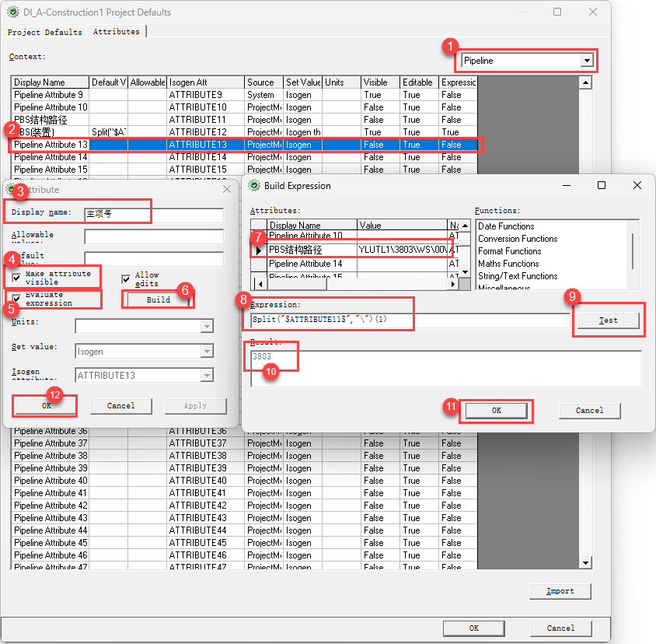Uncheck the Allow edits checkbox
656x644 pixels.
(x=126, y=279)
